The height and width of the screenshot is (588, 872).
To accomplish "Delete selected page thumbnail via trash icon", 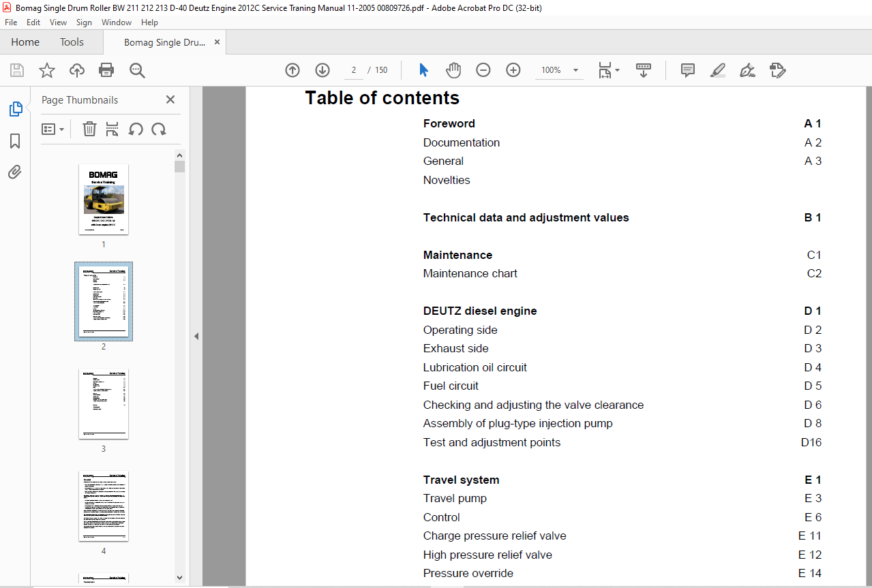I will click(89, 129).
